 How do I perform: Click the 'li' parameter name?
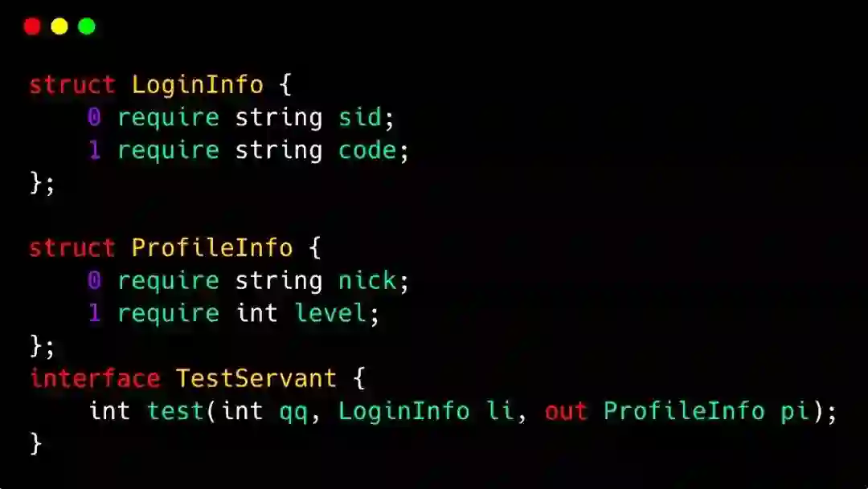pyautogui.click(x=501, y=411)
